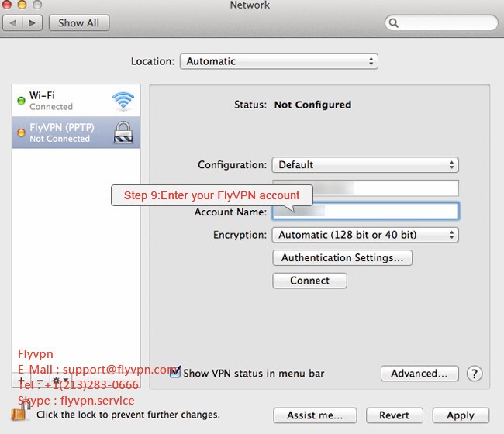This screenshot has width=504, height=434.
Task: Add a service with the plus button
Action: point(21,381)
